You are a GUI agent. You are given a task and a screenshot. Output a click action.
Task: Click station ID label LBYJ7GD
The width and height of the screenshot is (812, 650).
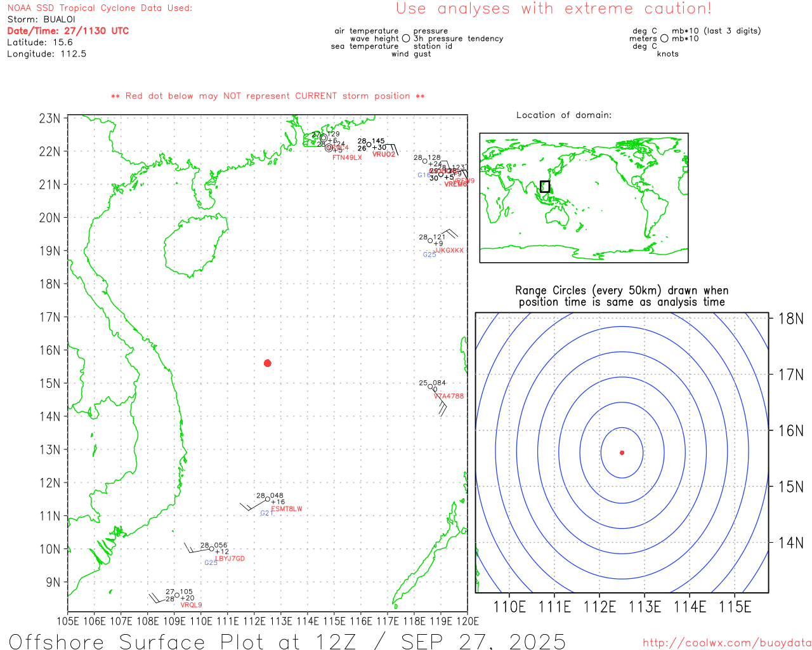tap(230, 559)
